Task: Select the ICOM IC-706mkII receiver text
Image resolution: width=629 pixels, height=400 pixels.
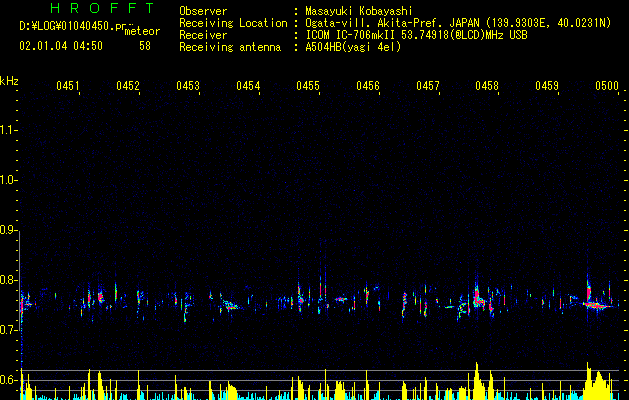Action: click(x=416, y=35)
